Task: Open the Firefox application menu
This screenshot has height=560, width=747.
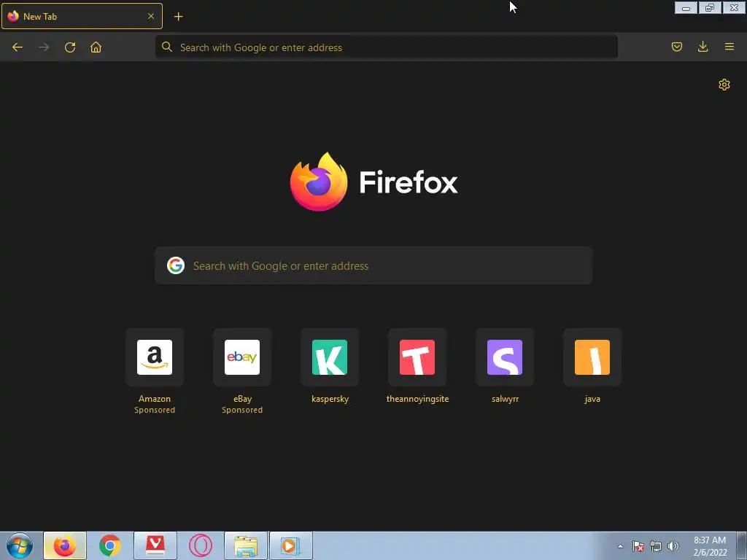Action: [729, 47]
